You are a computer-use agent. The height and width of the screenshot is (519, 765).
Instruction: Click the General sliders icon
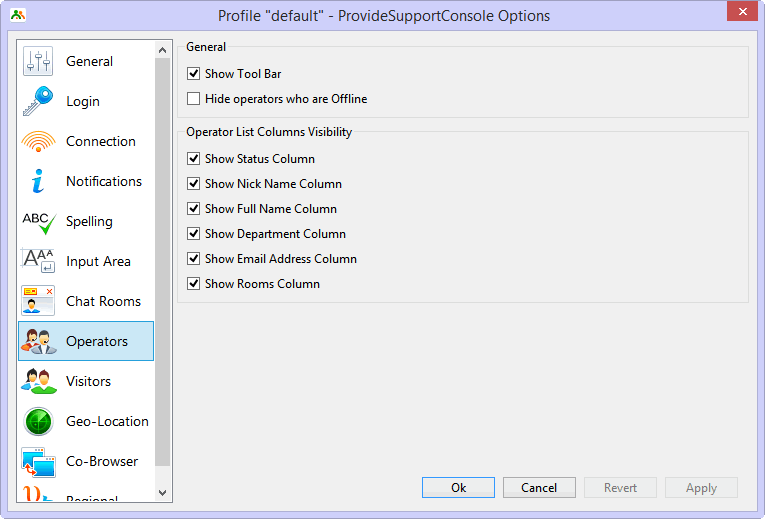38,61
